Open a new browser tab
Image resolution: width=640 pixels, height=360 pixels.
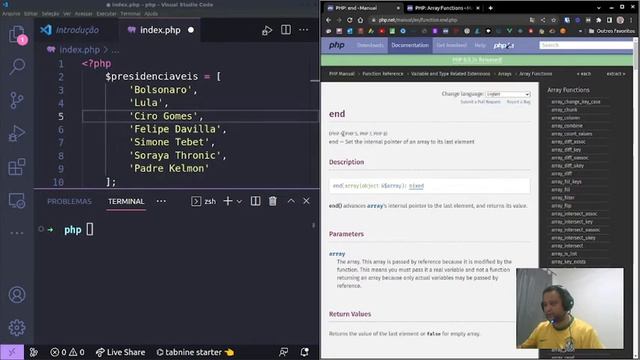click(490, 8)
